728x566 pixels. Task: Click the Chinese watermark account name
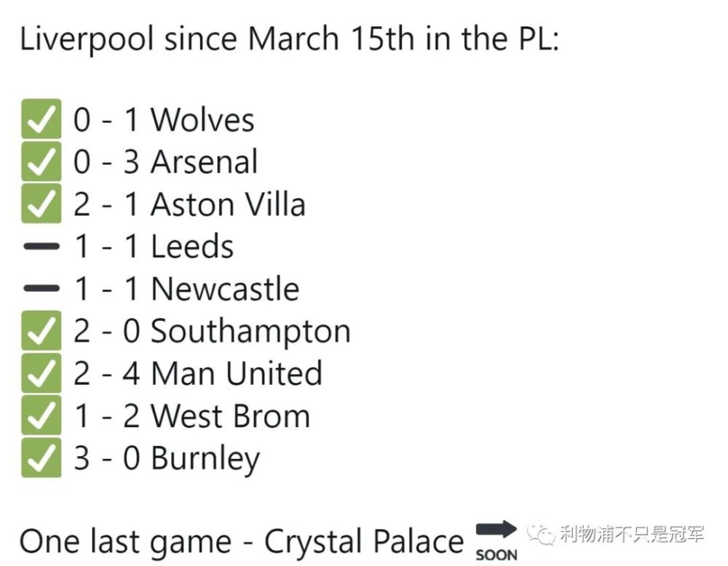pyautogui.click(x=632, y=535)
